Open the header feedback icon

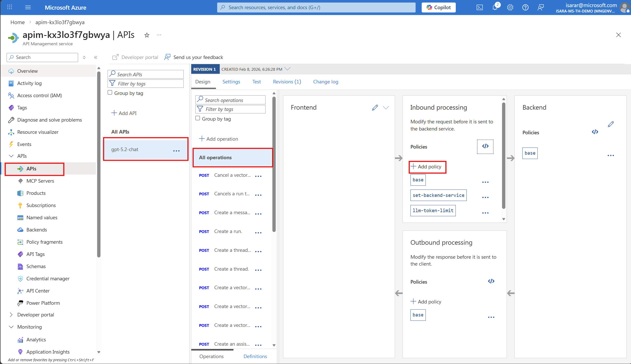pos(540,7)
